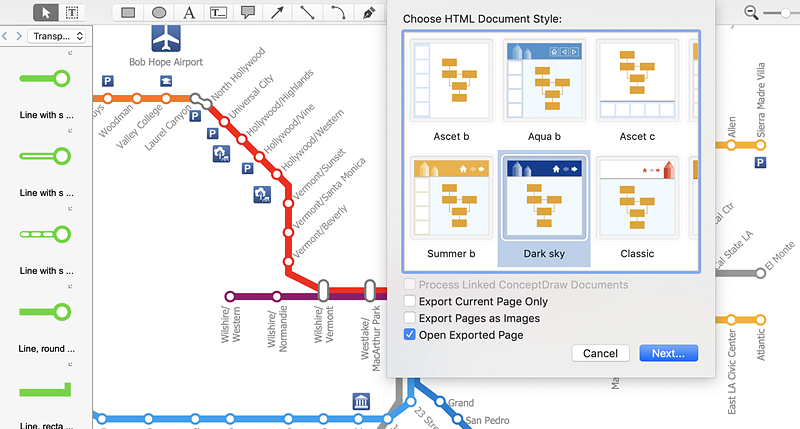The image size is (800, 429).
Task: Choose the arc drawing tool
Action: click(337, 12)
